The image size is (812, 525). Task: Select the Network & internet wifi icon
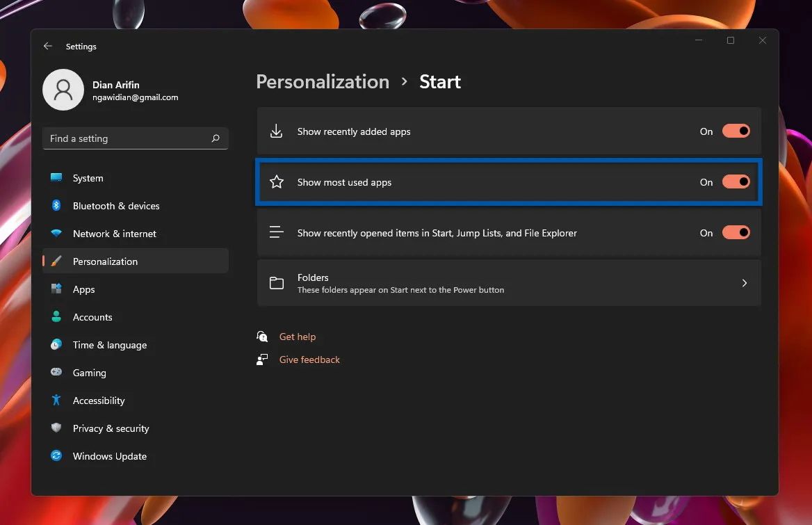(x=56, y=234)
